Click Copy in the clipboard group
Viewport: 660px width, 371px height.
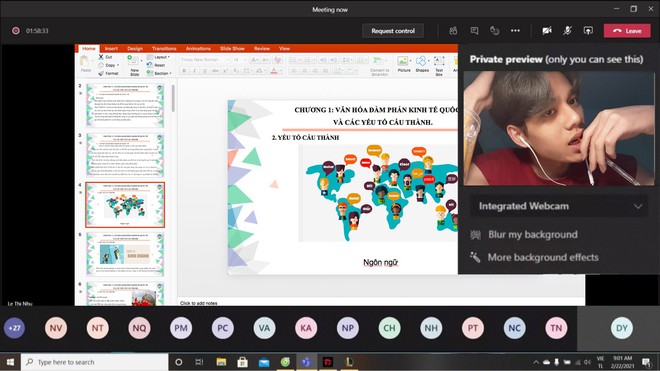tap(108, 65)
